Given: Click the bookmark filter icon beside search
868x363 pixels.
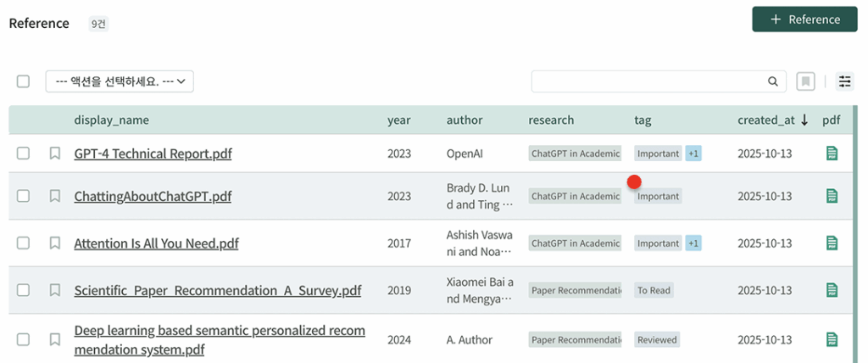Looking at the screenshot, I should [x=805, y=81].
